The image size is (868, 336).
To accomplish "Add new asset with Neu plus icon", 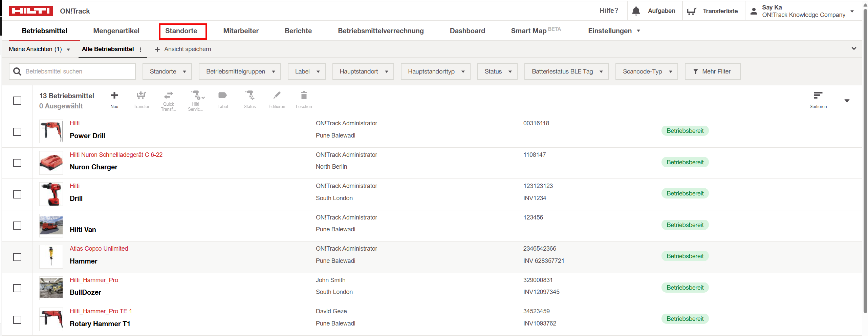I will pyautogui.click(x=114, y=95).
